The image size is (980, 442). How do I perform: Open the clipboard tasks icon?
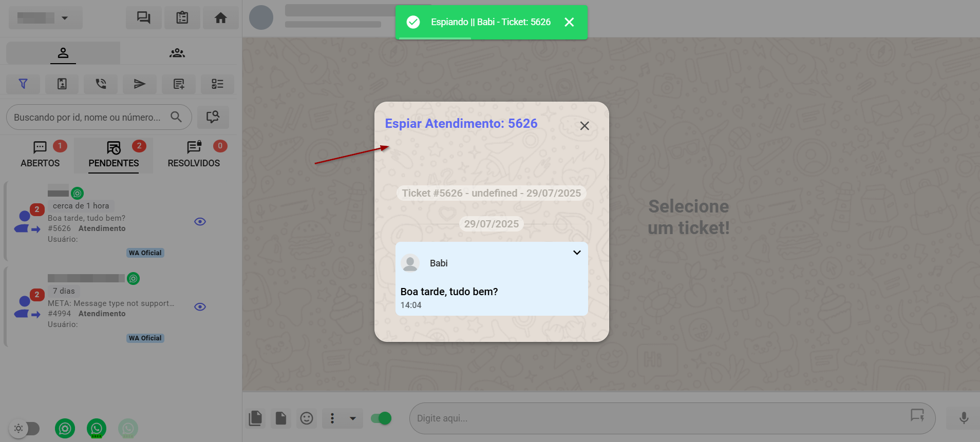point(182,18)
